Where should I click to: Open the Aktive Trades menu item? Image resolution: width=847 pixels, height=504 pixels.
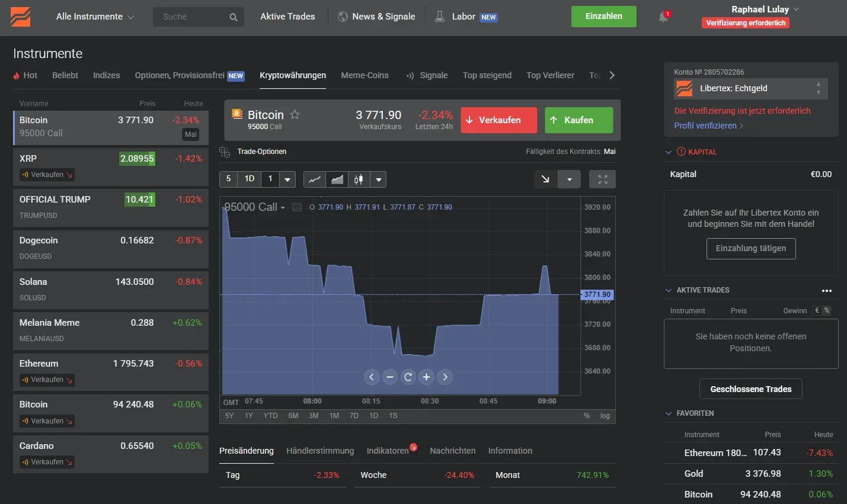[x=287, y=17]
